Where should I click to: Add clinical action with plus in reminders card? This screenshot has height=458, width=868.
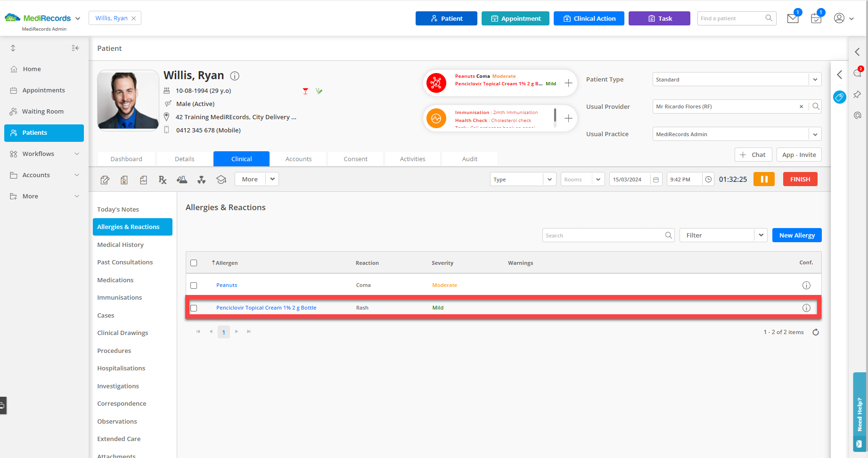coord(569,118)
